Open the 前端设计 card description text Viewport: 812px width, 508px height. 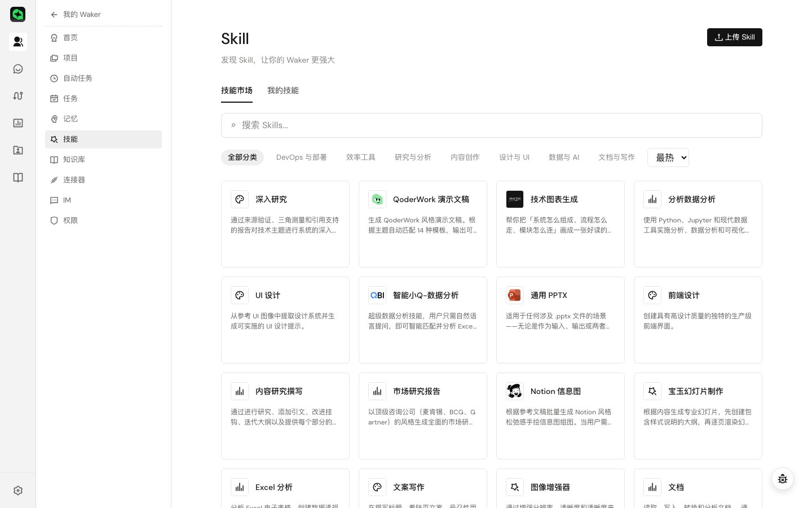(x=698, y=321)
